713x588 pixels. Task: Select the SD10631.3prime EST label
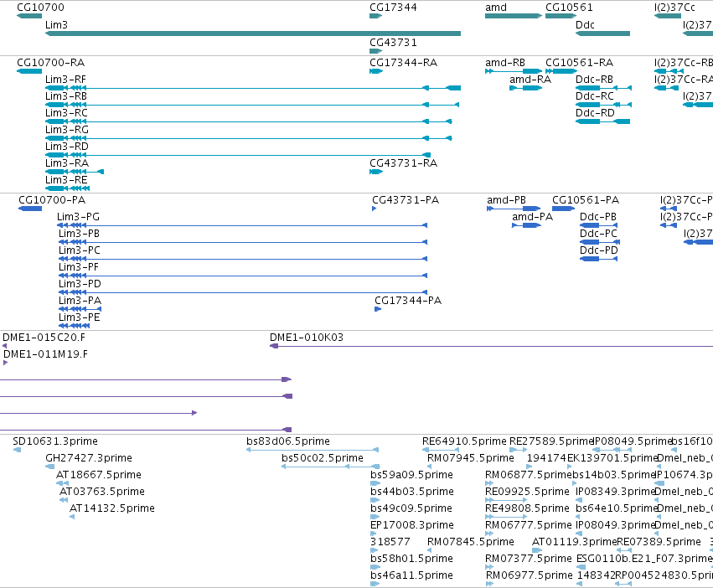pyautogui.click(x=55, y=441)
